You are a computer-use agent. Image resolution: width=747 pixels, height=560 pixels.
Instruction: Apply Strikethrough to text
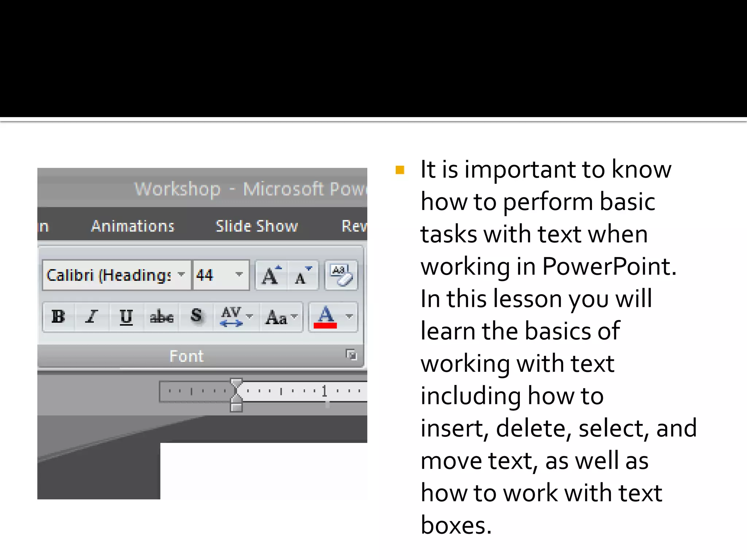[x=161, y=316]
